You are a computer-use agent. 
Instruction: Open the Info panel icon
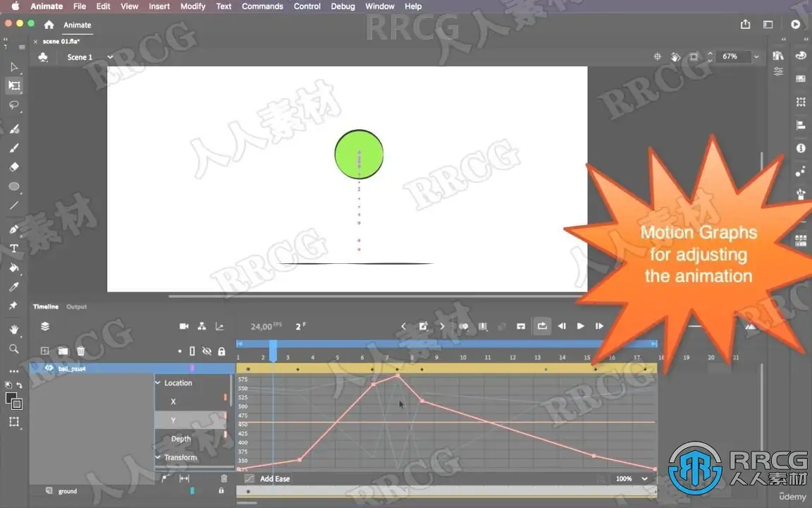[x=801, y=147]
